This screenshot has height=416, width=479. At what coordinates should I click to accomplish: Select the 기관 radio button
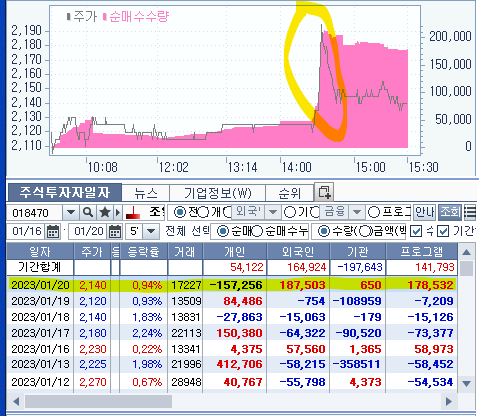point(290,212)
